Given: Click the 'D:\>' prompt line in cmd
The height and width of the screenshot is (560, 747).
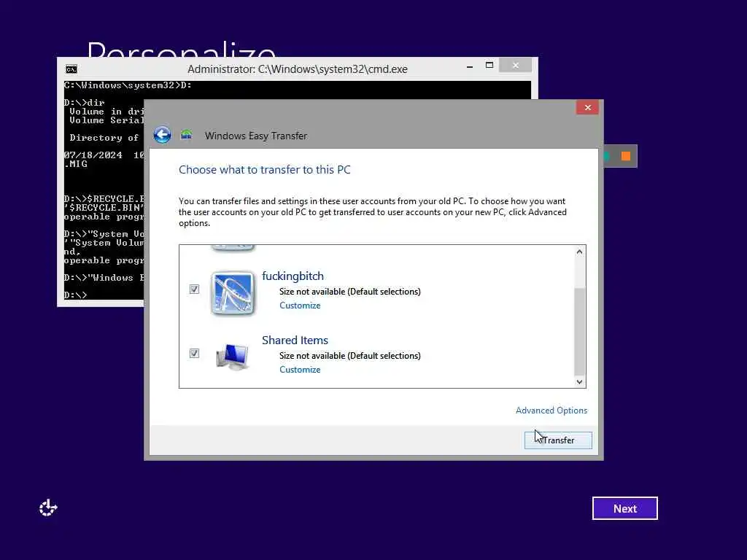Looking at the screenshot, I should click(x=76, y=295).
